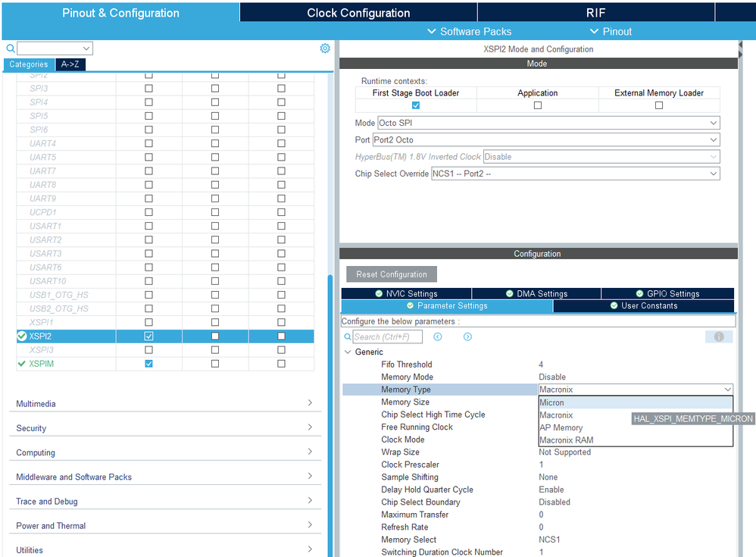Screen dimensions: 756x557
Task: Click the green check icon beside XSPIM
Action: (21, 364)
